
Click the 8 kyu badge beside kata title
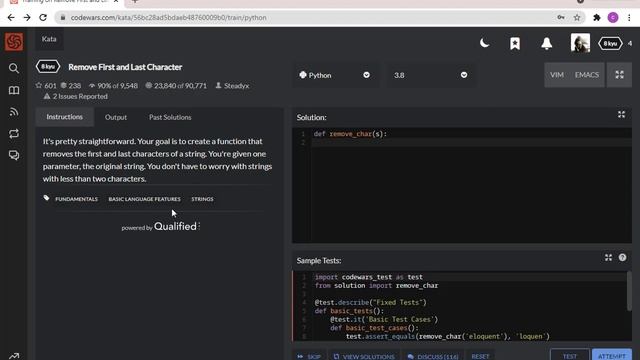click(x=48, y=67)
